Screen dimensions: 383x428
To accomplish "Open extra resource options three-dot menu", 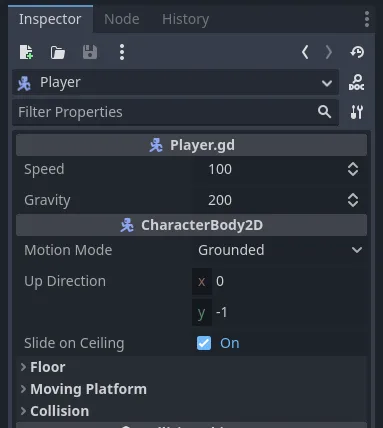I will pyautogui.click(x=122, y=52).
